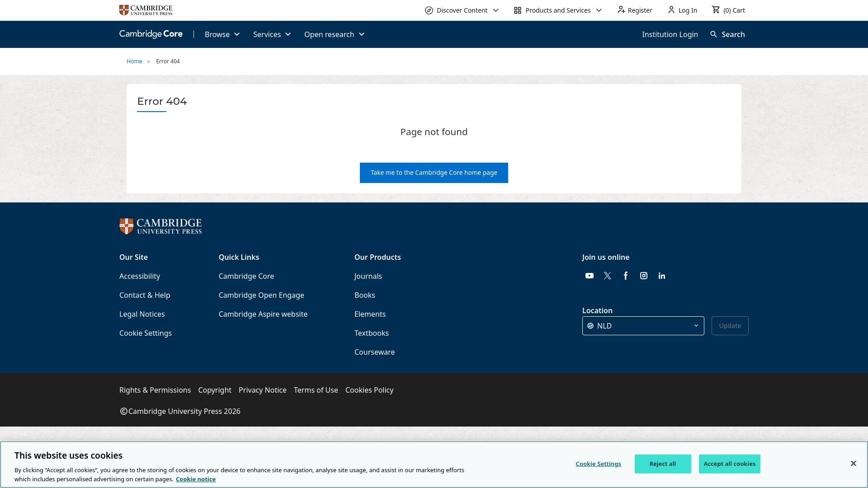Open Textbooks under Our Products

[372, 333]
